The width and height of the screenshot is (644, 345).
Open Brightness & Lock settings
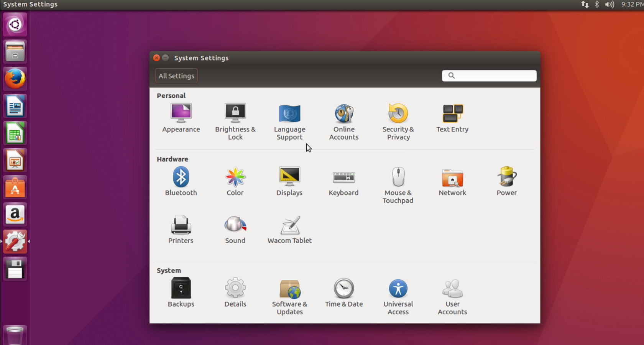235,122
